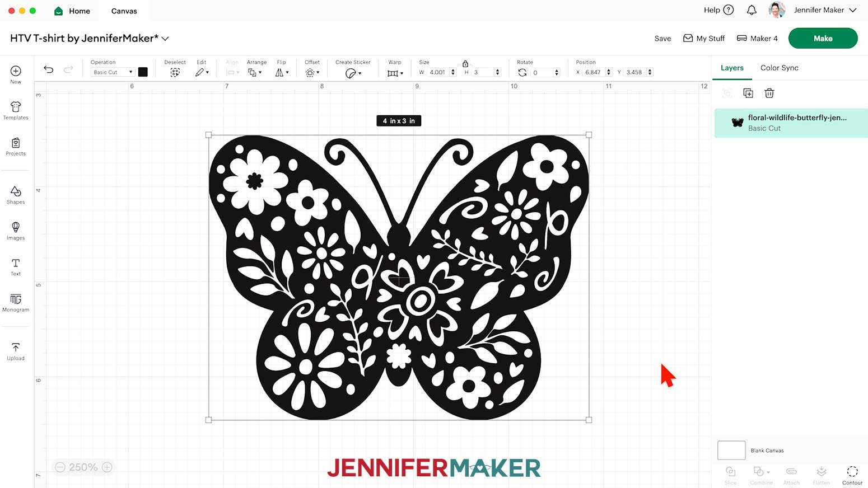Open the Combine menu
The height and width of the screenshot is (488, 868).
click(761, 475)
